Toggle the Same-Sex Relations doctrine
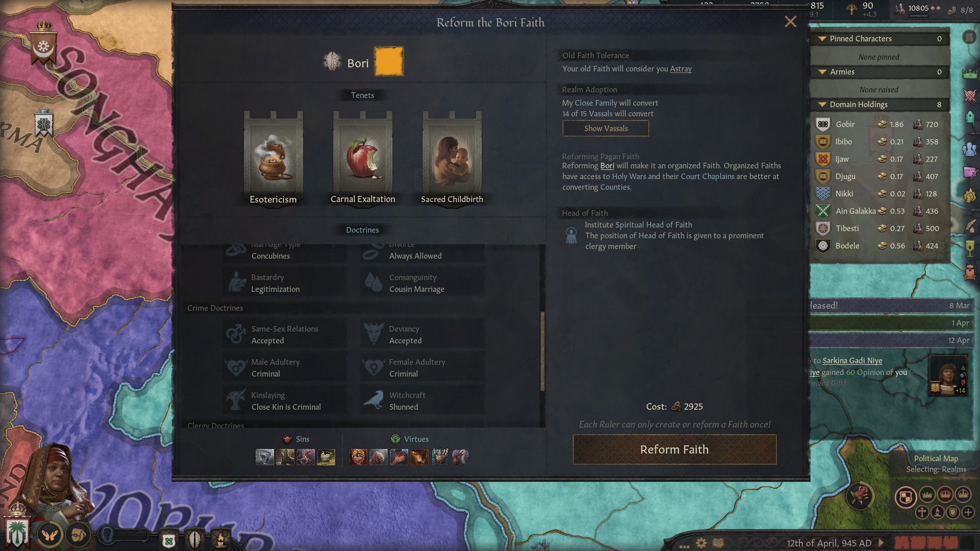 [x=285, y=335]
